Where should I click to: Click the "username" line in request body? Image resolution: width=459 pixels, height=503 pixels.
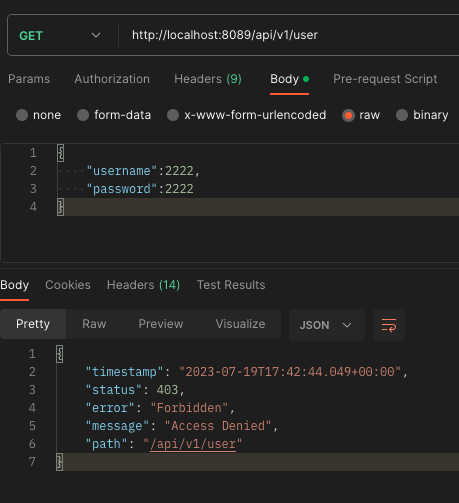143,171
